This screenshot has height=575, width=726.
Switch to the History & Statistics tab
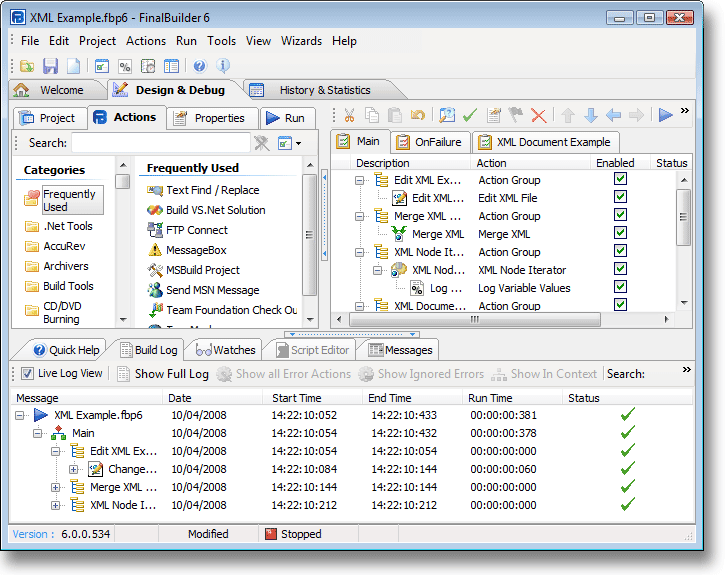point(325,90)
